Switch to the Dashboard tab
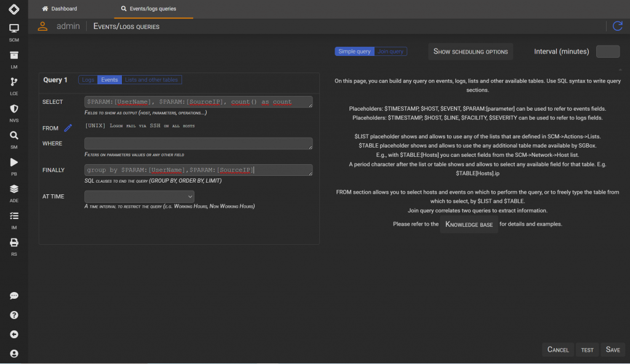 pyautogui.click(x=60, y=9)
